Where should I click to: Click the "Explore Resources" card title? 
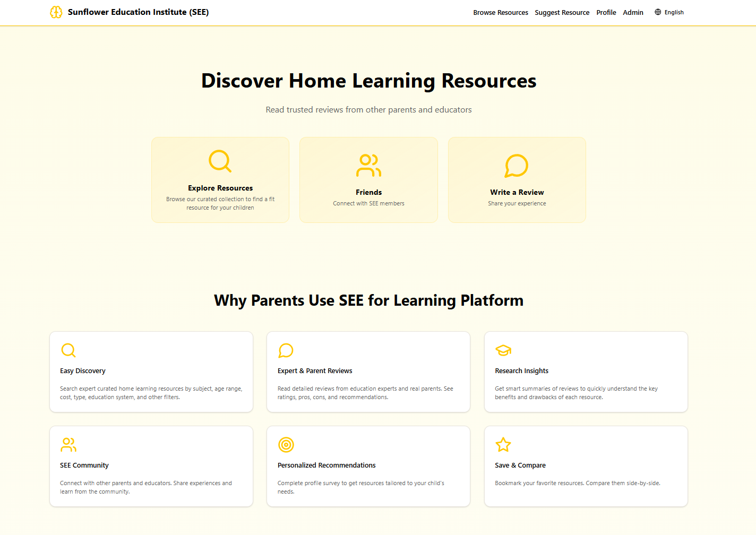[220, 188]
